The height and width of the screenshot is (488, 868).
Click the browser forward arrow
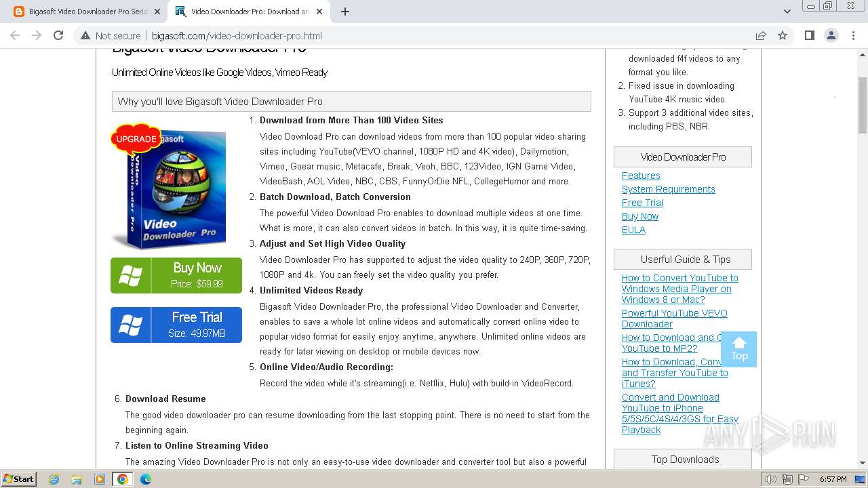(37, 35)
